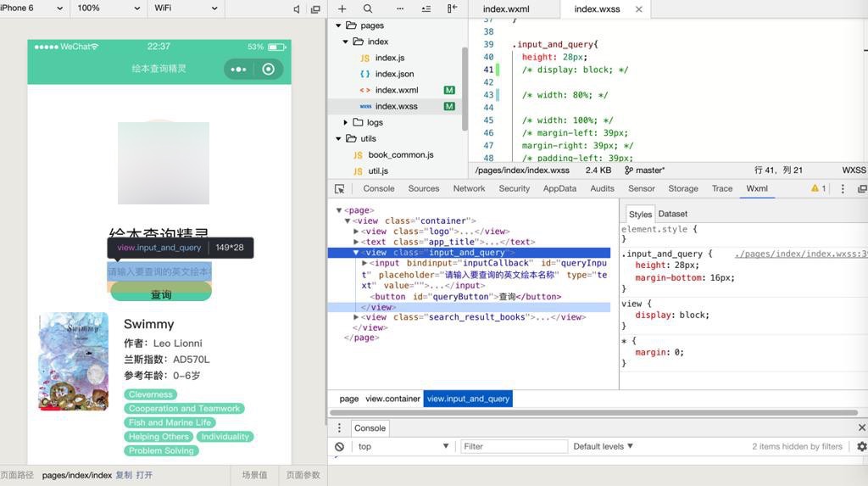
Task: Open file search with the magnifier icon
Action: [368, 8]
